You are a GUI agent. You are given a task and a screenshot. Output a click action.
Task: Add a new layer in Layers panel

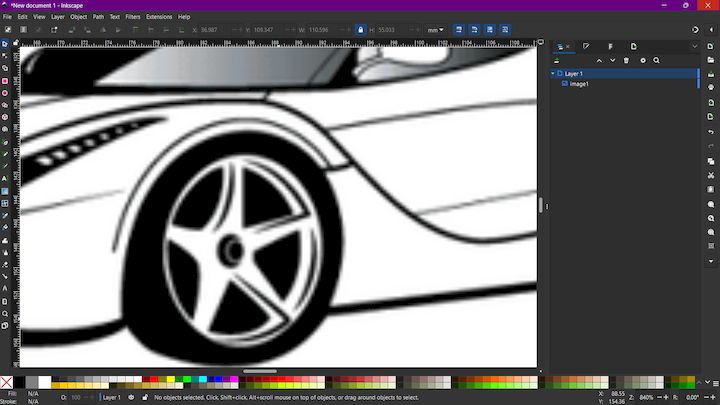tap(557, 61)
